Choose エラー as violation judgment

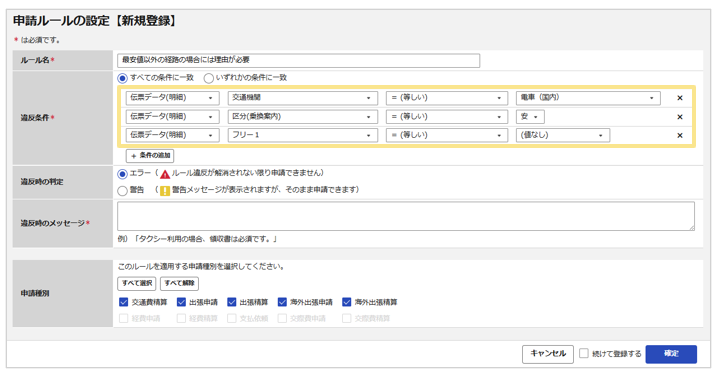[x=122, y=174]
